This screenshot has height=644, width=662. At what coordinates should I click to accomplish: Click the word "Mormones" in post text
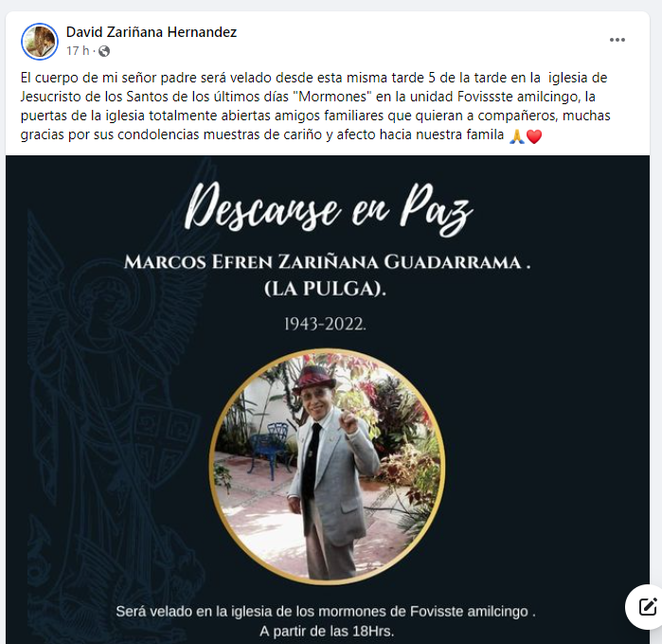click(332, 97)
